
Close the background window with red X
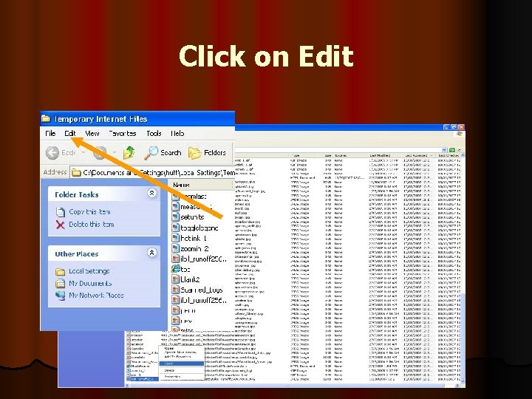461,127
